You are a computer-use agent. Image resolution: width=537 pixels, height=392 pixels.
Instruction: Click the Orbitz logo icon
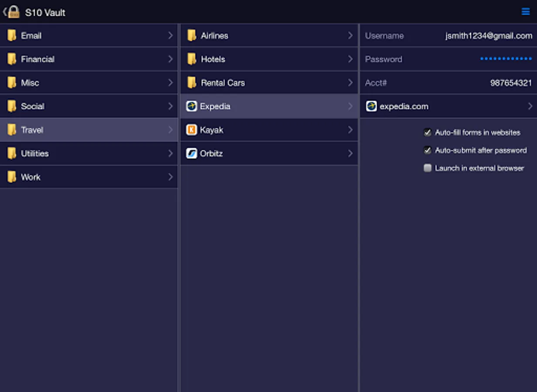191,153
